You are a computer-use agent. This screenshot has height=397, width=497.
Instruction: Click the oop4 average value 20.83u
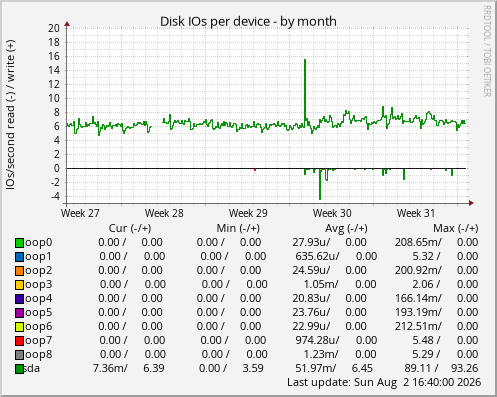click(311, 298)
